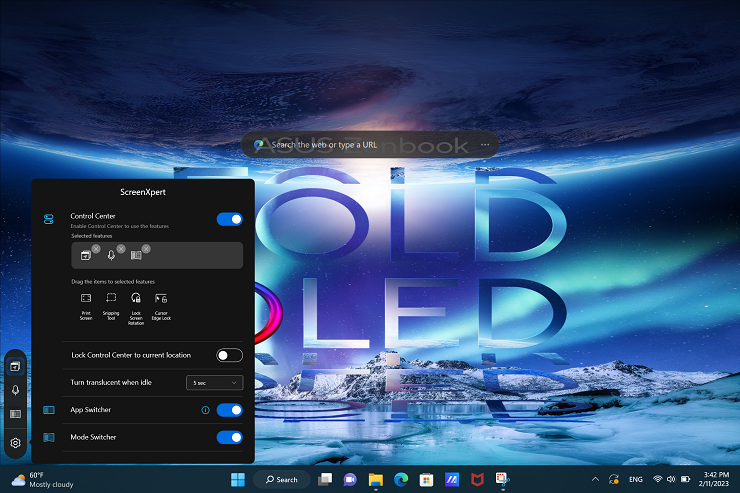This screenshot has height=493, width=740.
Task: Remove the first selected feature via its X
Action: coord(96,249)
